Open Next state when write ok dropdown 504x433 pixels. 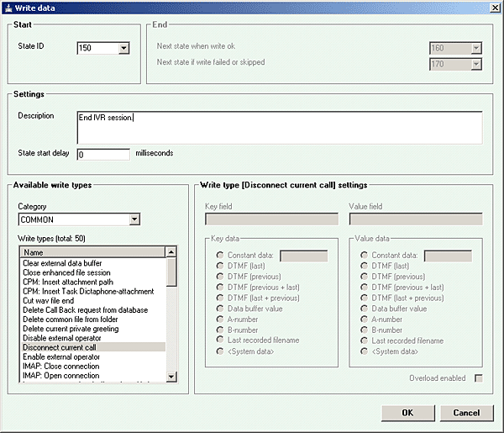476,48
